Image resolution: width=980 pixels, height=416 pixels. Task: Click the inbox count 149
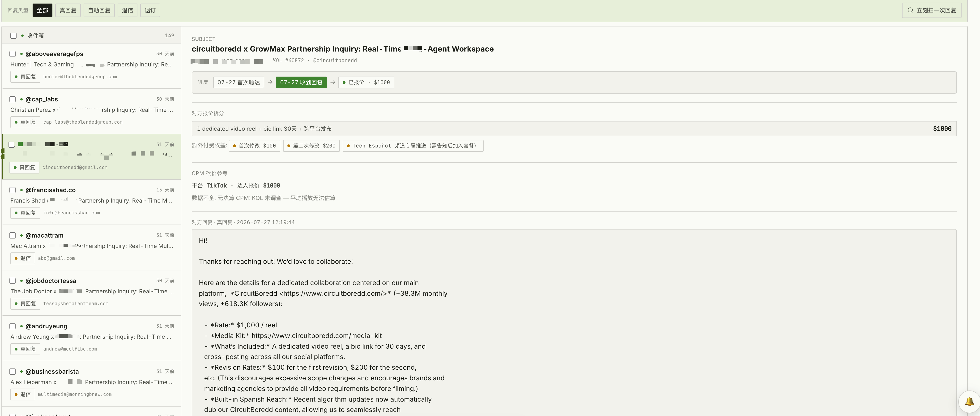(169, 36)
